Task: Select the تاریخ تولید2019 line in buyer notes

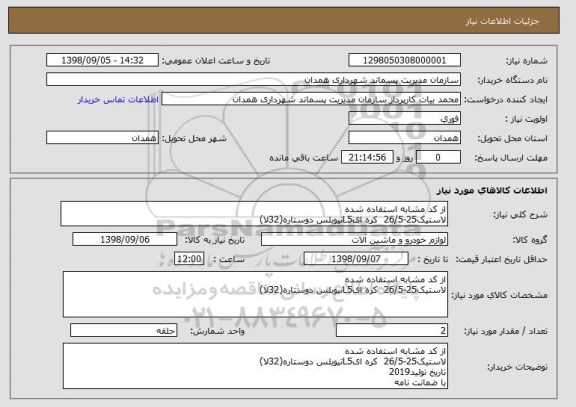Action: 418,372
